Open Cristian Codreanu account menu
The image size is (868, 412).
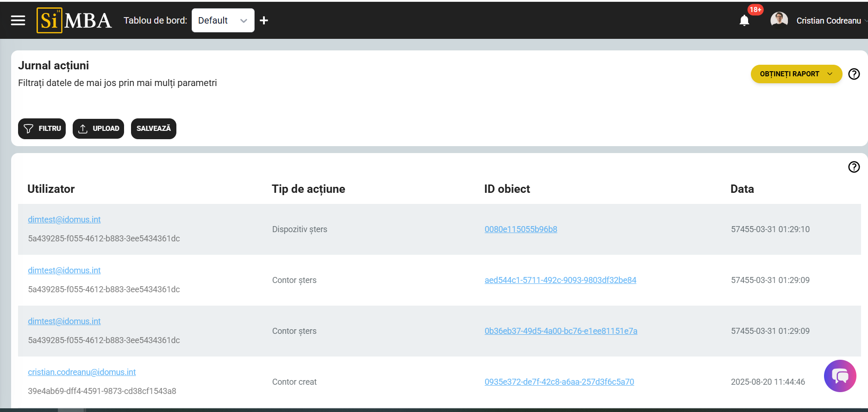click(828, 21)
